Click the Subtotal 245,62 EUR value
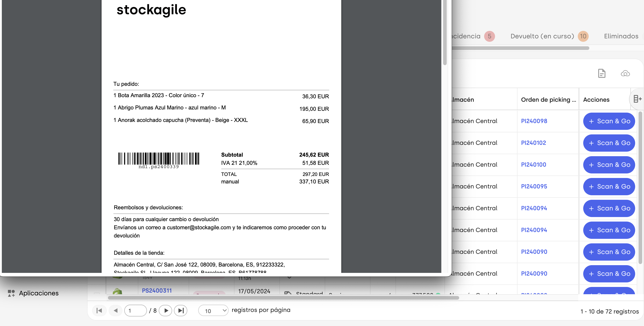This screenshot has height=326, width=644. point(314,155)
